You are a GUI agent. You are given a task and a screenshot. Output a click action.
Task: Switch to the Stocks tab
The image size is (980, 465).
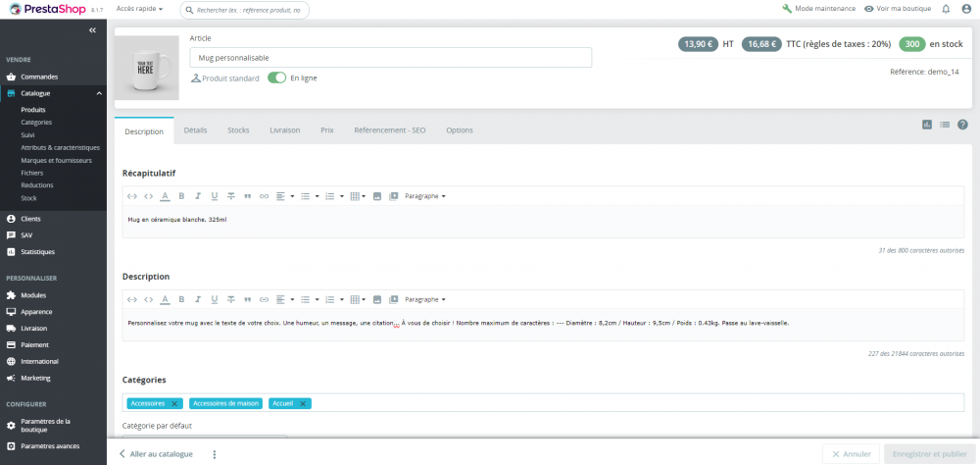(238, 130)
